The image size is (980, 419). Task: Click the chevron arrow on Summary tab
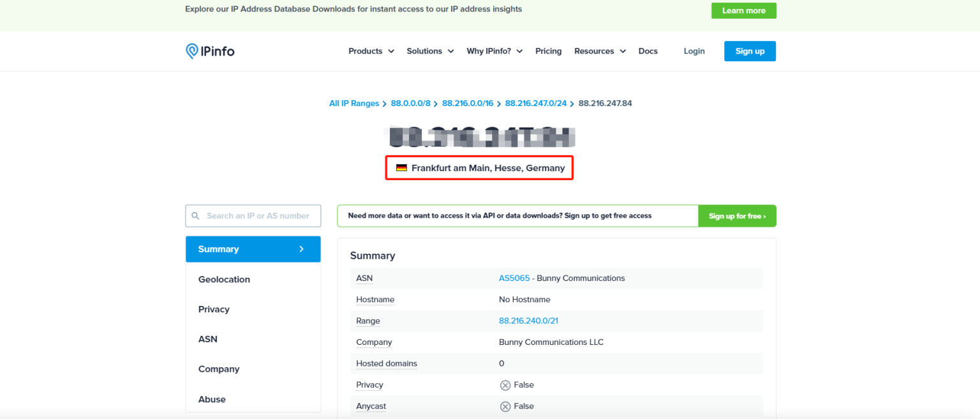(x=302, y=249)
